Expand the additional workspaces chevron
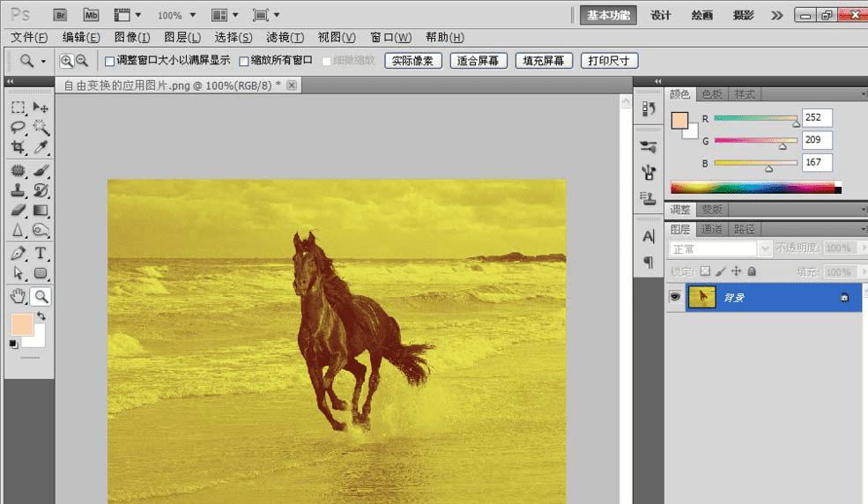The image size is (868, 504). (x=776, y=15)
